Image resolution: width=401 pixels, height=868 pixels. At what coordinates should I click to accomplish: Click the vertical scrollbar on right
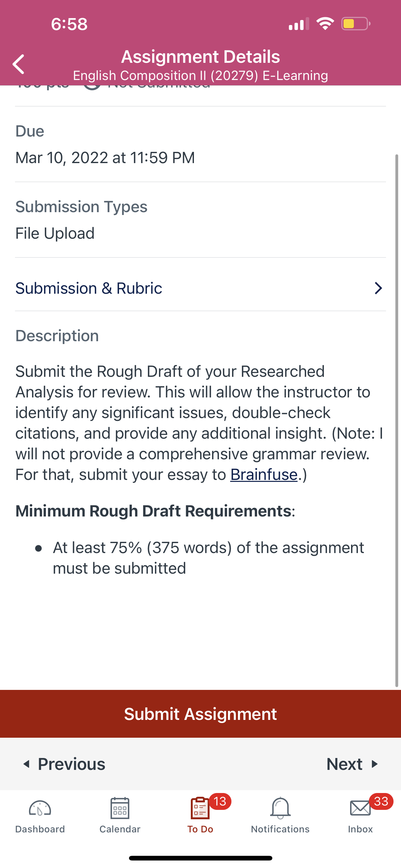pos(397,420)
